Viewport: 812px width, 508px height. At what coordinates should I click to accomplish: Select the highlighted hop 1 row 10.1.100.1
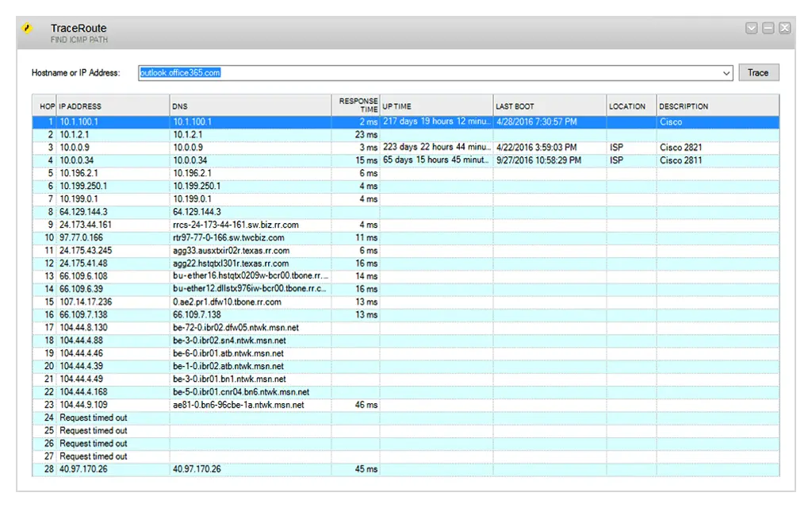click(238, 121)
